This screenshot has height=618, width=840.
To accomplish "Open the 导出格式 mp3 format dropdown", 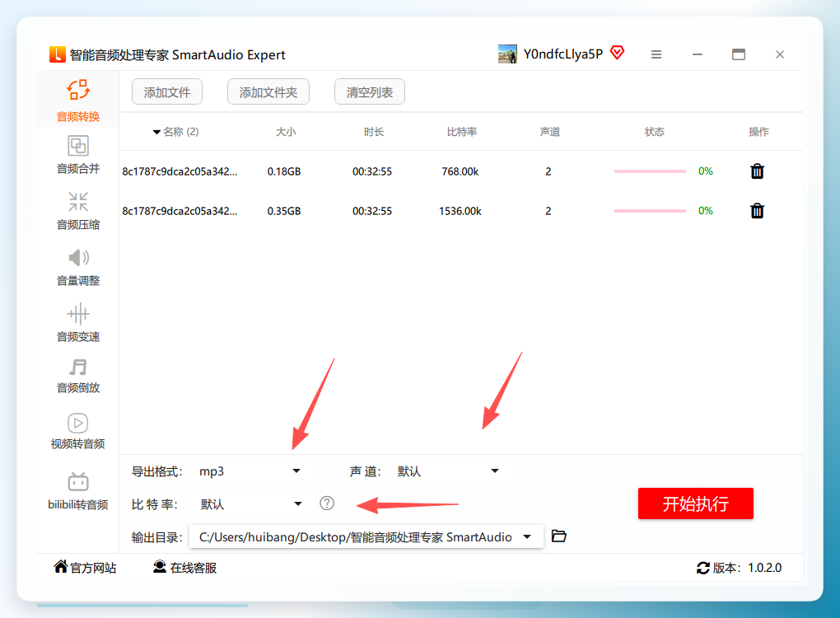I will point(250,471).
